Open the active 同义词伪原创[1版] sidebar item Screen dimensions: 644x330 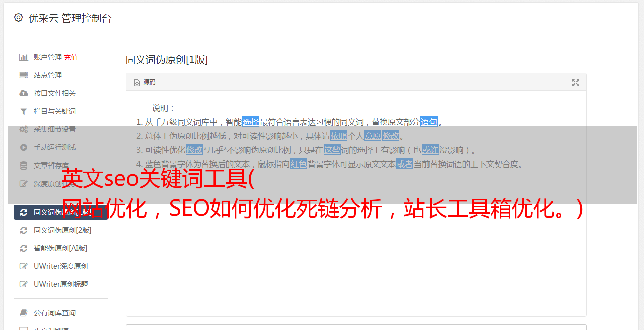pos(61,212)
